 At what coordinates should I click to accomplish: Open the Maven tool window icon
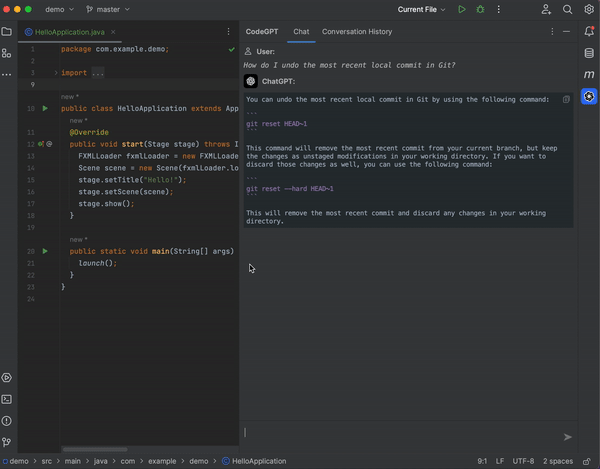[589, 75]
